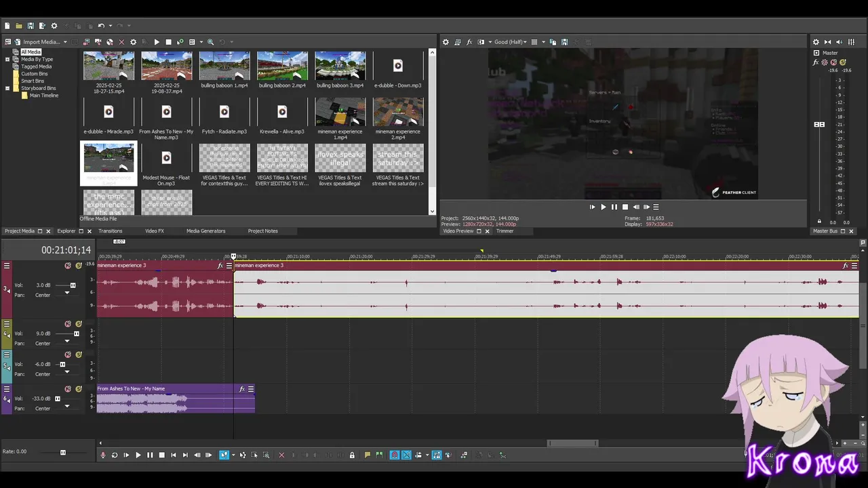Stop media preview in Project Media toolbar
This screenshot has height=488, width=868.
pyautogui.click(x=168, y=42)
